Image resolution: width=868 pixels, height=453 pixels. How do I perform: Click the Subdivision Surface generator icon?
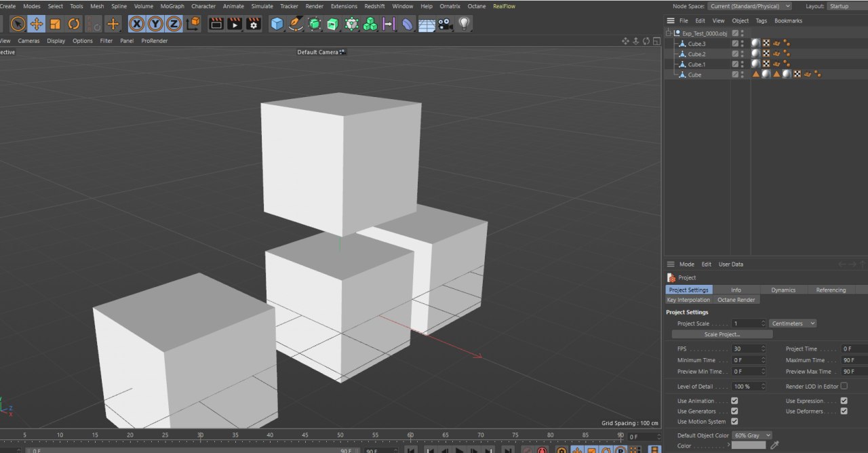coord(315,24)
